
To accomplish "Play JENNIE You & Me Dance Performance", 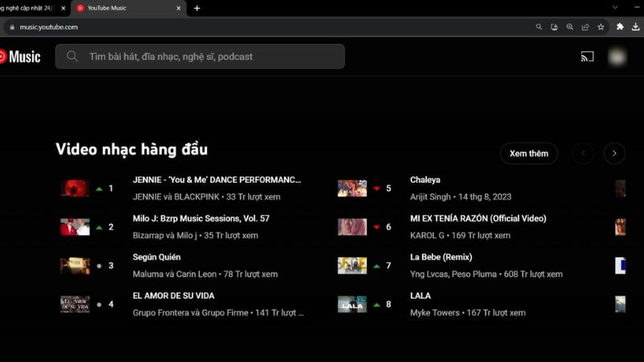I will tap(217, 179).
